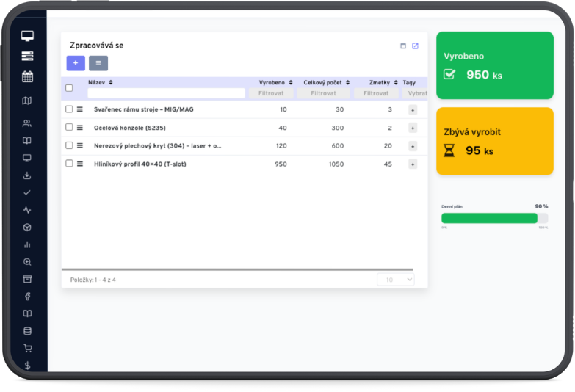Sort table by Vyrobeno column
Viewport: 575px width, 392px height.
pos(275,83)
